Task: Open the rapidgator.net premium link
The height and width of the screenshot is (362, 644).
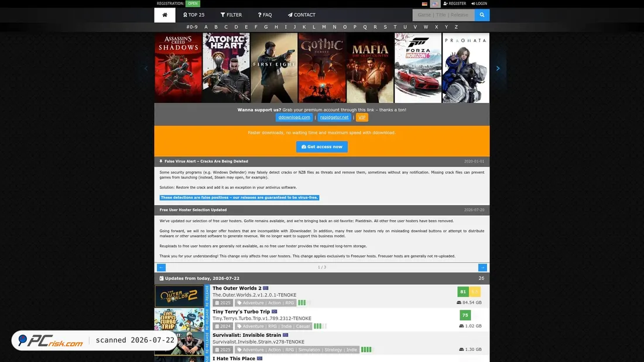Action: 334,118
